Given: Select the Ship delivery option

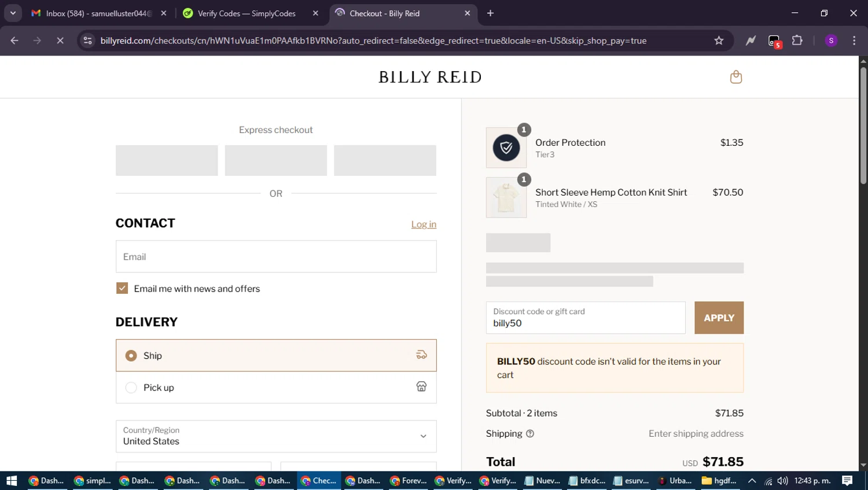Looking at the screenshot, I should (x=276, y=355).
